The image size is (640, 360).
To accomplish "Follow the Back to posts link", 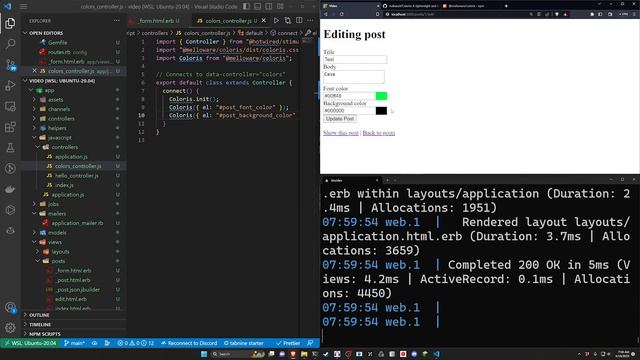I will 379,133.
